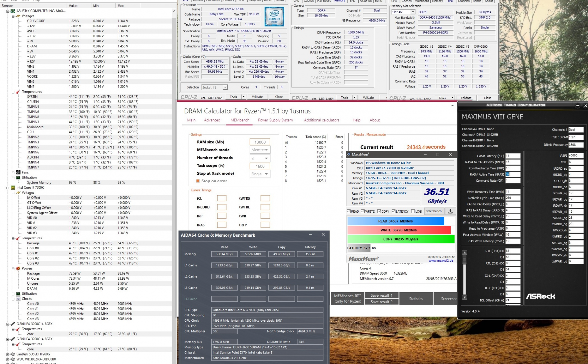Click the Intel Core i7 logo in CPU-Z
This screenshot has height=364, width=588.
[274, 16]
